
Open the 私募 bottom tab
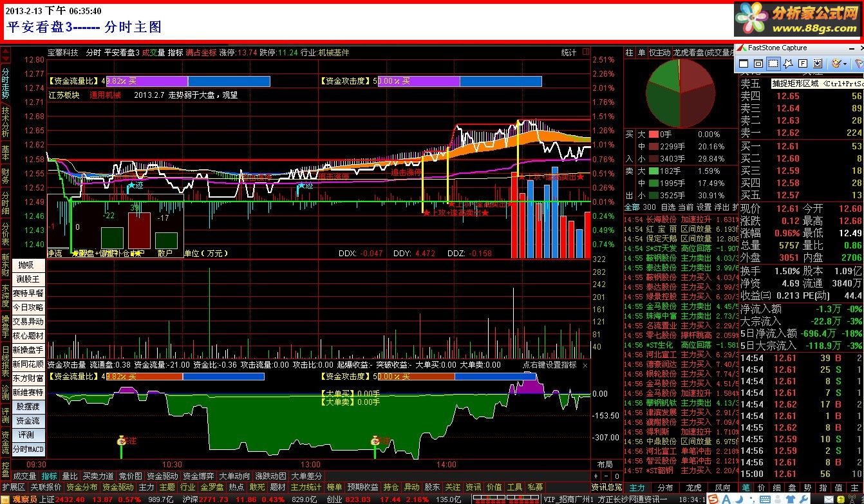tap(535, 487)
